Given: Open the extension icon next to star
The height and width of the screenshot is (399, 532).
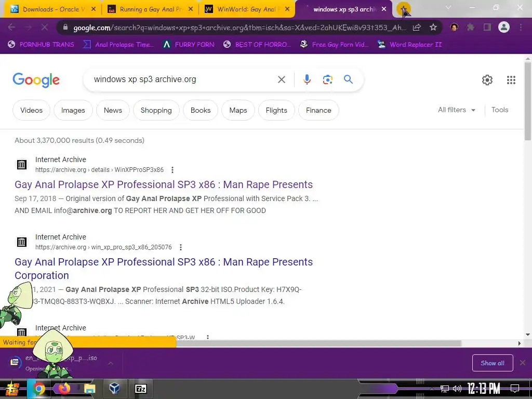Looking at the screenshot, I should (454, 27).
